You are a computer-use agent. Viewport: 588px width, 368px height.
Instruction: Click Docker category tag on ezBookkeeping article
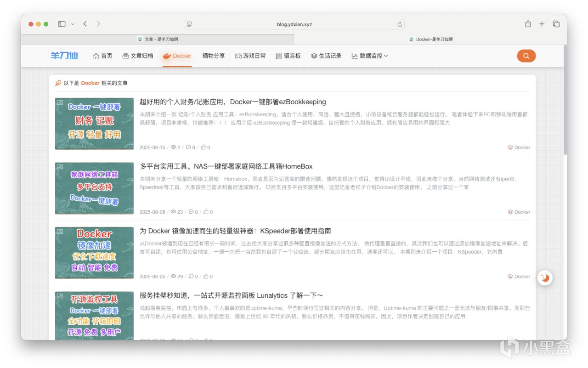point(519,147)
